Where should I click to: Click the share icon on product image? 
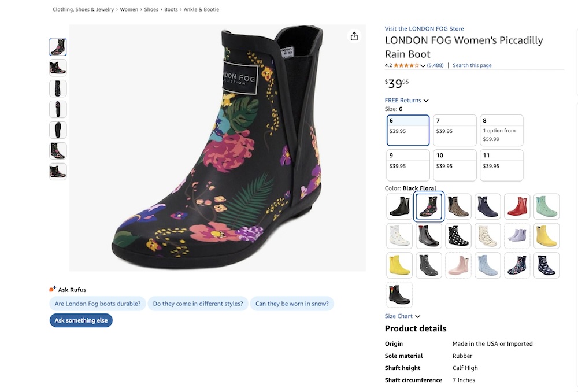point(354,36)
